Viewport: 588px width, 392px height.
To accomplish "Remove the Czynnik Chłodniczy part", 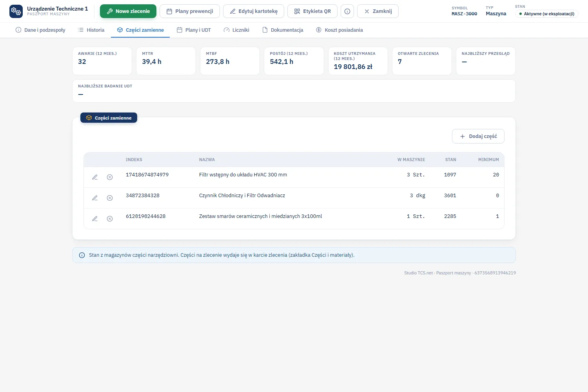I will [x=110, y=198].
